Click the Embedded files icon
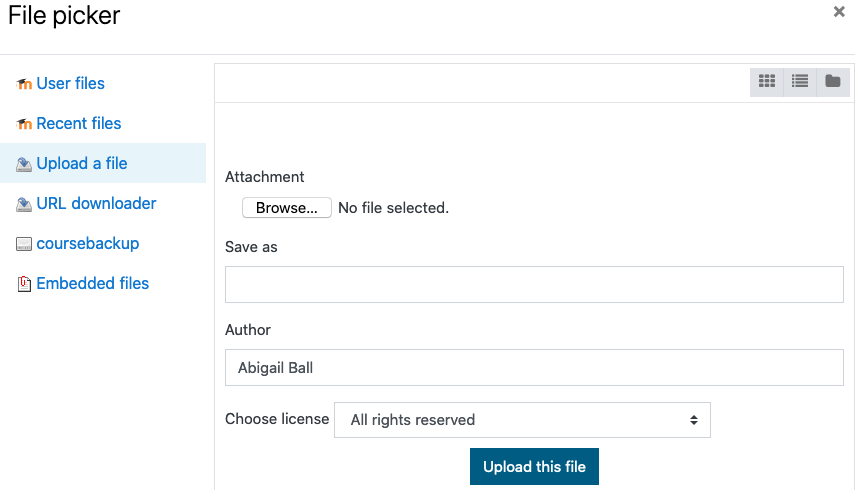The height and width of the screenshot is (490, 855). 25,284
